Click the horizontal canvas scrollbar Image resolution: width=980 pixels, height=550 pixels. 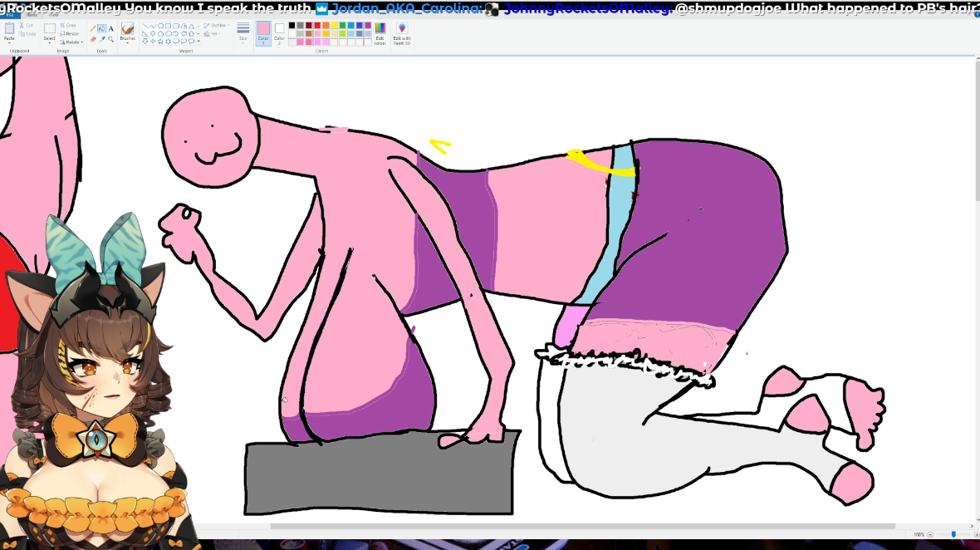581,526
